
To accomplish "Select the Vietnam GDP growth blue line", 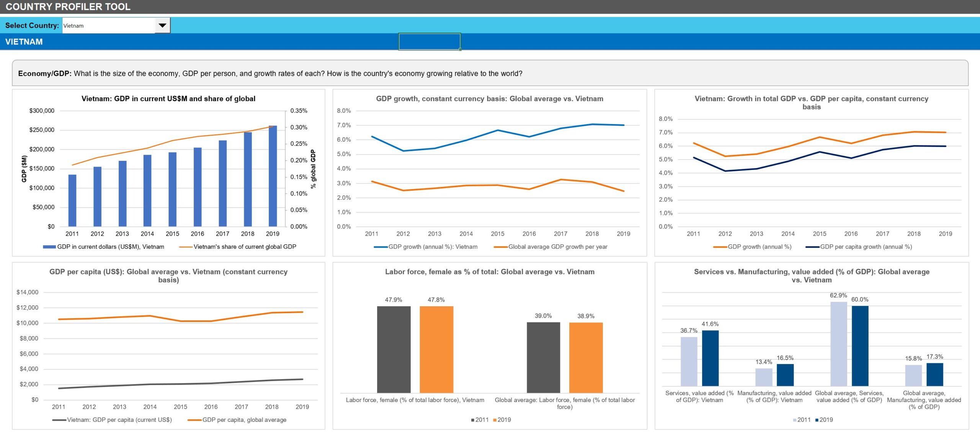I will (498, 131).
